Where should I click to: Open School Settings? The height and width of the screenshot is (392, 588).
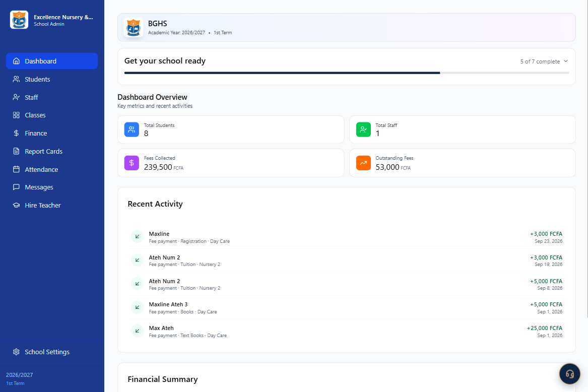coord(52,352)
